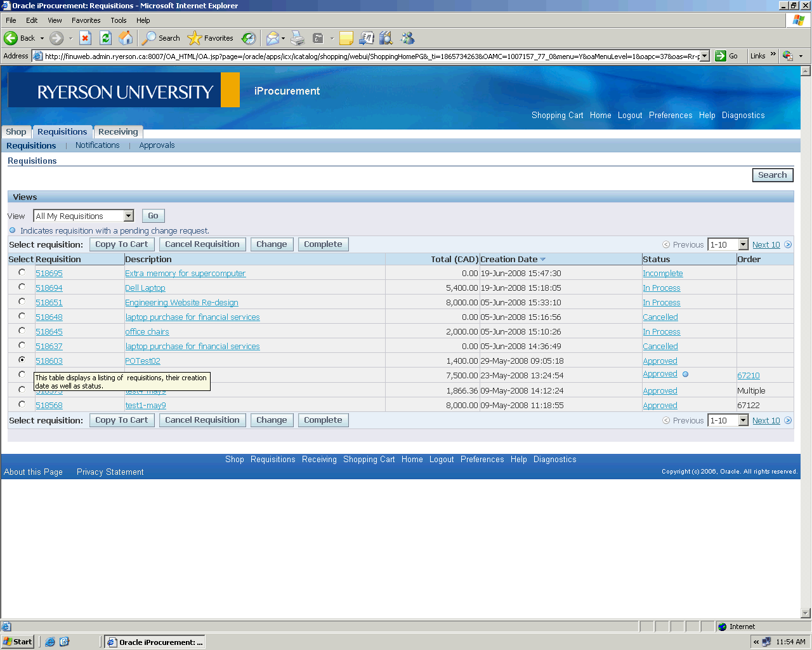Open the Dell Laptop requisition link
Image resolution: width=812 pixels, height=650 pixels.
pyautogui.click(x=145, y=288)
